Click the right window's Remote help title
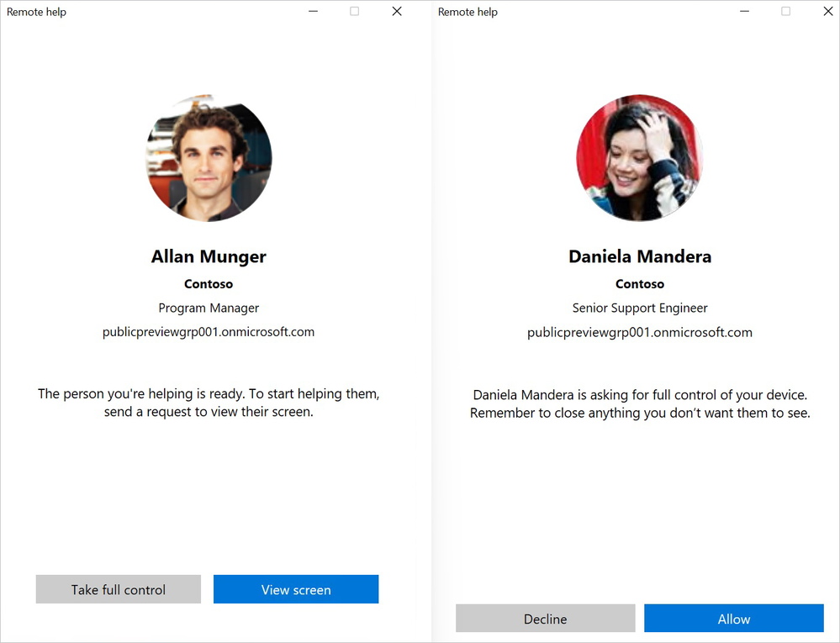The height and width of the screenshot is (643, 840). point(468,12)
